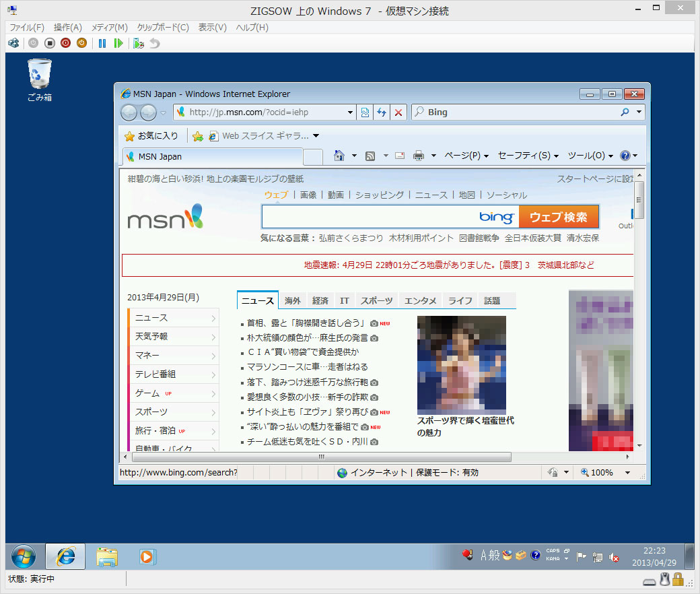The height and width of the screenshot is (594, 700).
Task: Switch to the 海外 news tab
Action: point(293,300)
